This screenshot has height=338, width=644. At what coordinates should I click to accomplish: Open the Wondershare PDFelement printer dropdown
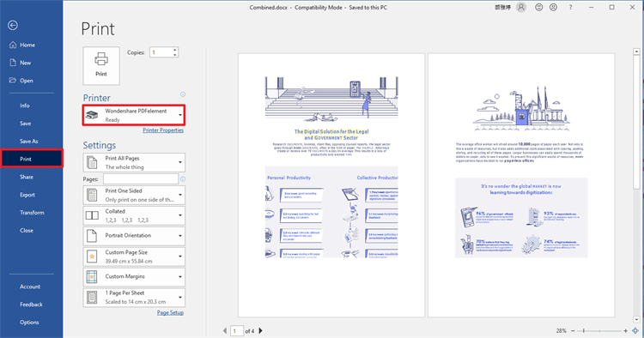tap(134, 115)
